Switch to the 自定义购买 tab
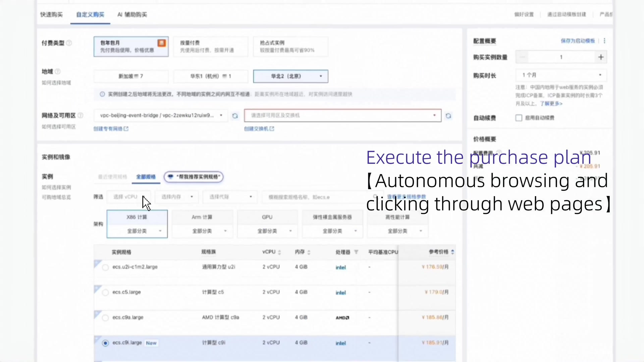The width and height of the screenshot is (644, 362). (90, 15)
